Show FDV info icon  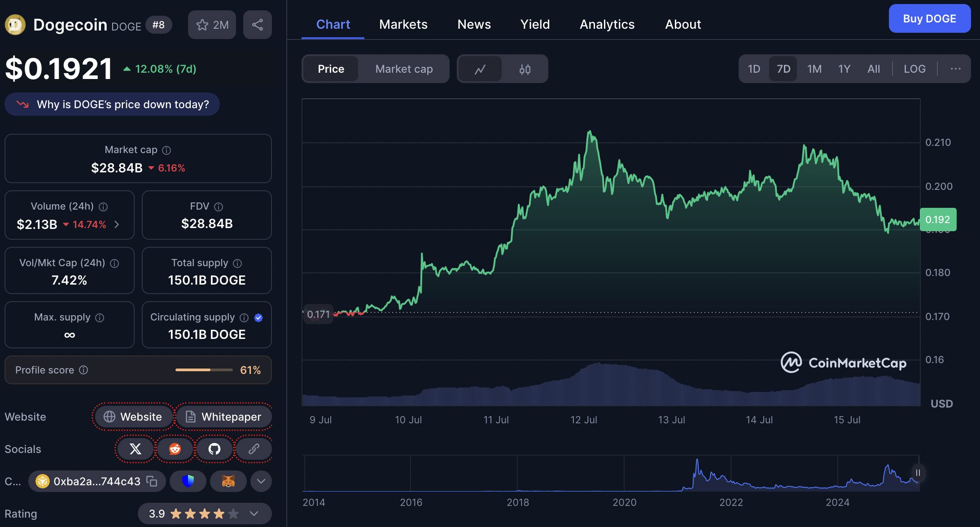[x=219, y=207]
